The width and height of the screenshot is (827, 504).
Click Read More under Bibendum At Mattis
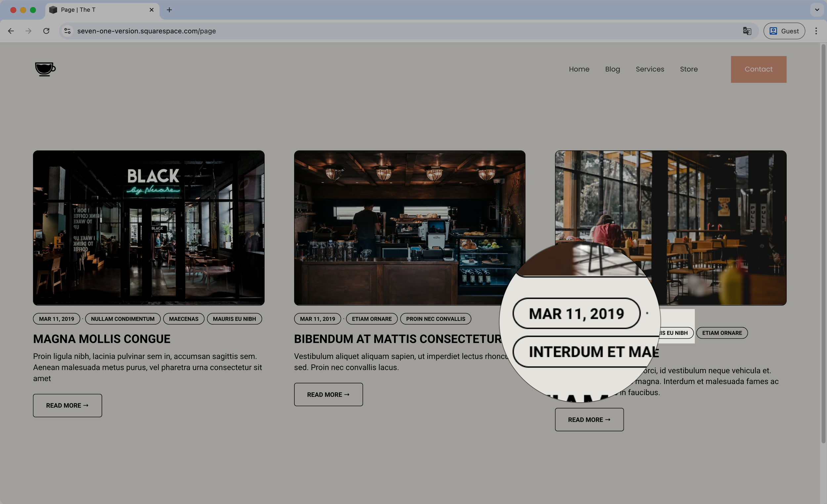[328, 394]
